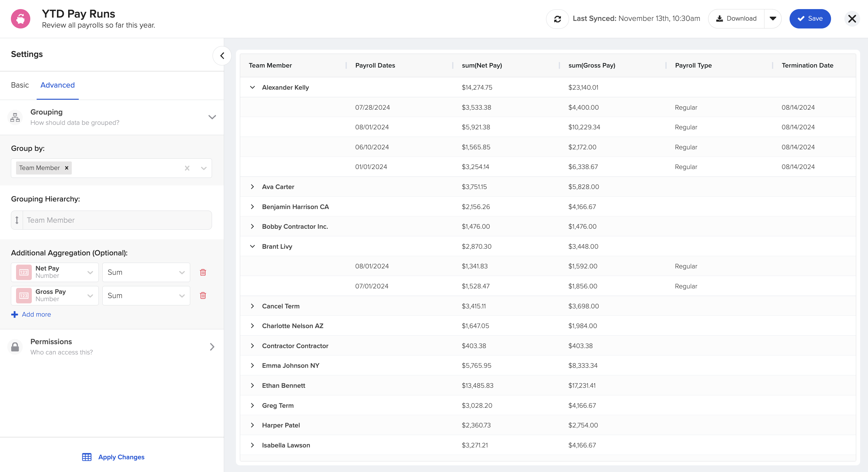Expand the Ethan Bennett row

(252, 385)
